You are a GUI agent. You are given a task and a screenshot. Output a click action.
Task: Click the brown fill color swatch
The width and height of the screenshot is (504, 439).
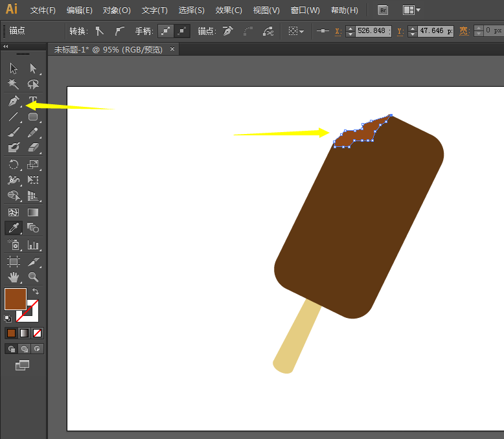tap(15, 299)
